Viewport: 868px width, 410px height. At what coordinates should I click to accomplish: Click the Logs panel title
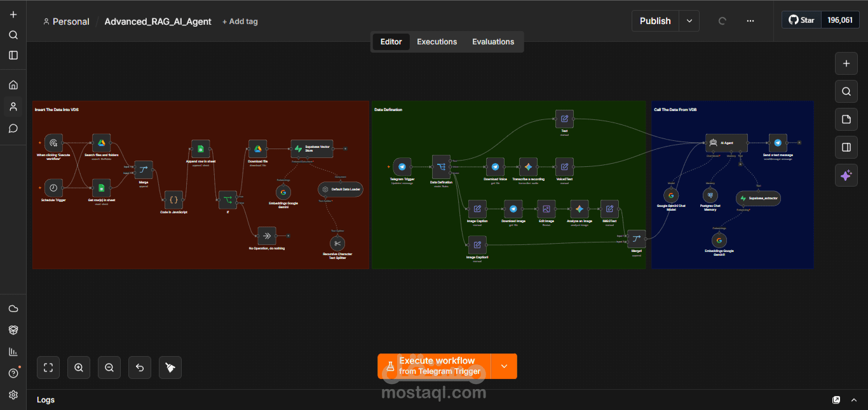[x=46, y=400]
